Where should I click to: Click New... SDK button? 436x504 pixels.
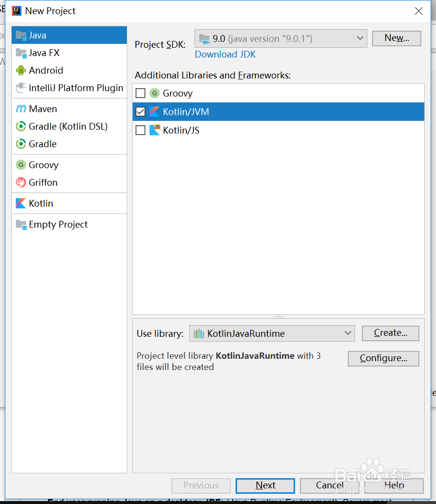pyautogui.click(x=396, y=38)
